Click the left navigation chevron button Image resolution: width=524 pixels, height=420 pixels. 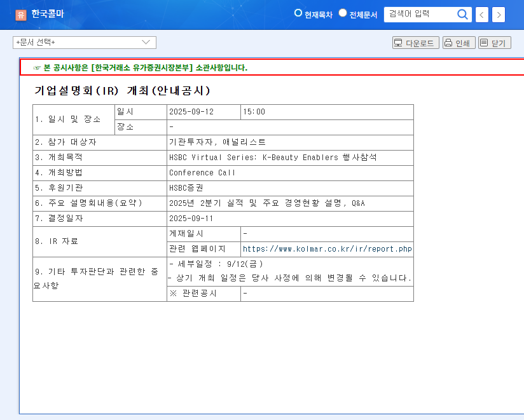point(481,14)
